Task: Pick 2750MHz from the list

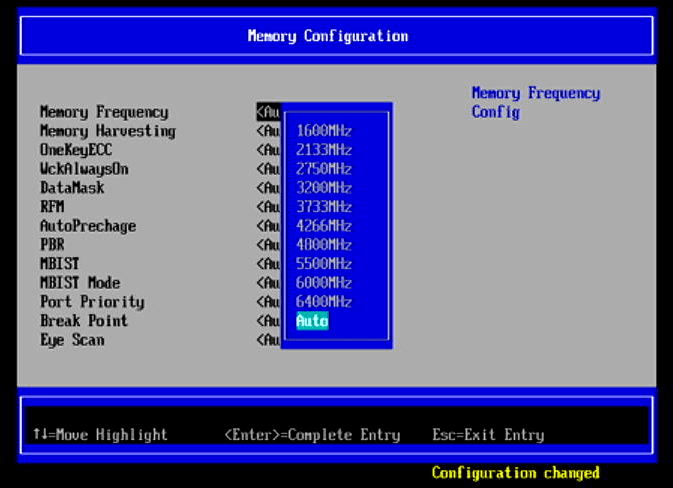Action: [x=324, y=169]
